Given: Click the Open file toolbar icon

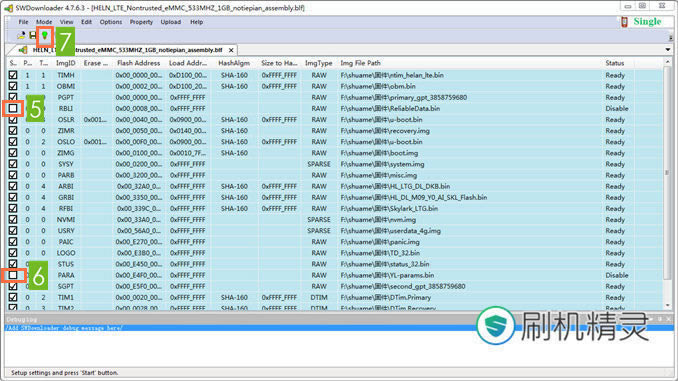Looking at the screenshot, I should (x=21, y=35).
